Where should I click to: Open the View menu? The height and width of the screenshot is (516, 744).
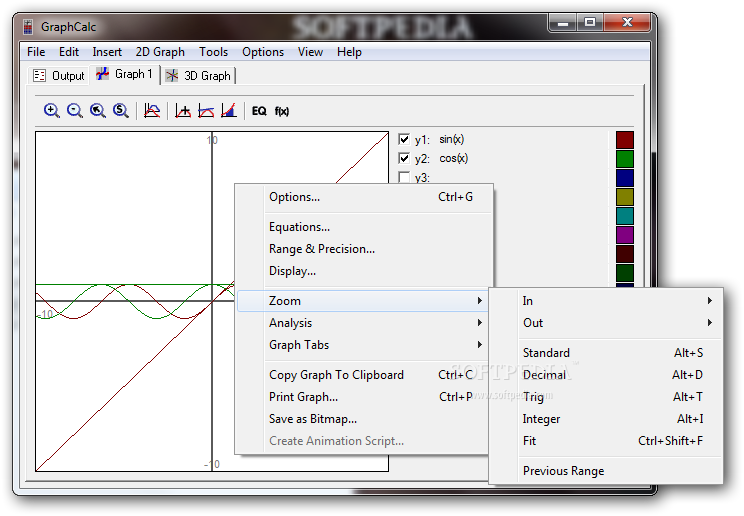(x=310, y=52)
